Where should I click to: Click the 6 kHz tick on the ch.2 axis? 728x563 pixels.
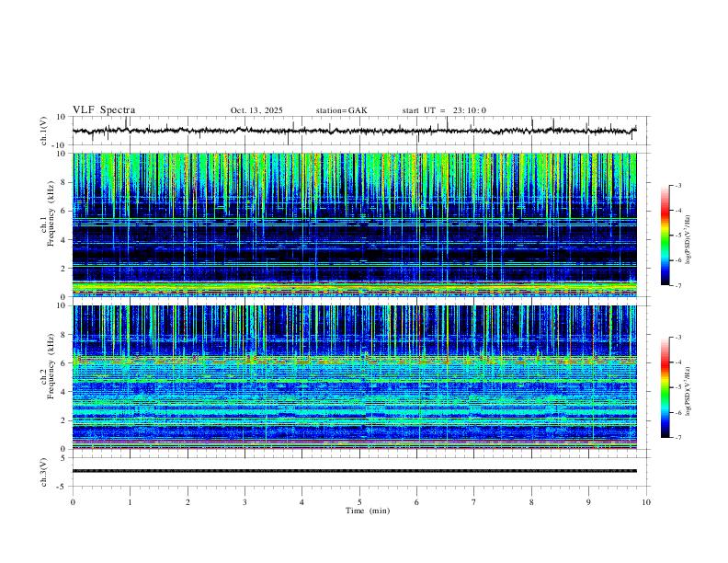[63, 363]
